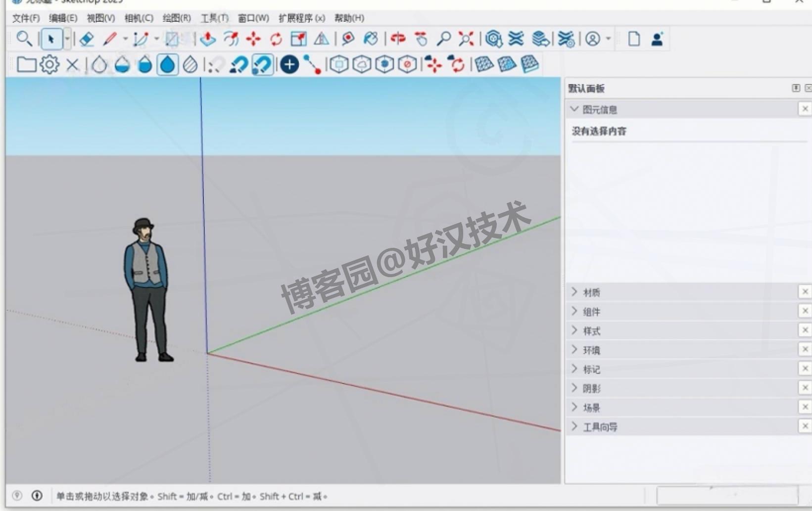812x511 pixels.
Task: Collapse the 图元信息 panel
Action: [574, 109]
